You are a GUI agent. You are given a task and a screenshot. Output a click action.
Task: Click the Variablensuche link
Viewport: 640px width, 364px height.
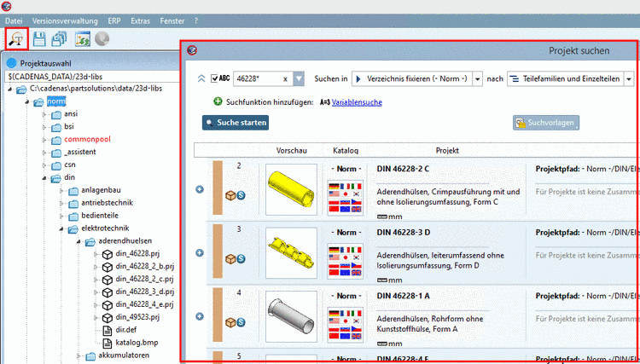point(357,102)
